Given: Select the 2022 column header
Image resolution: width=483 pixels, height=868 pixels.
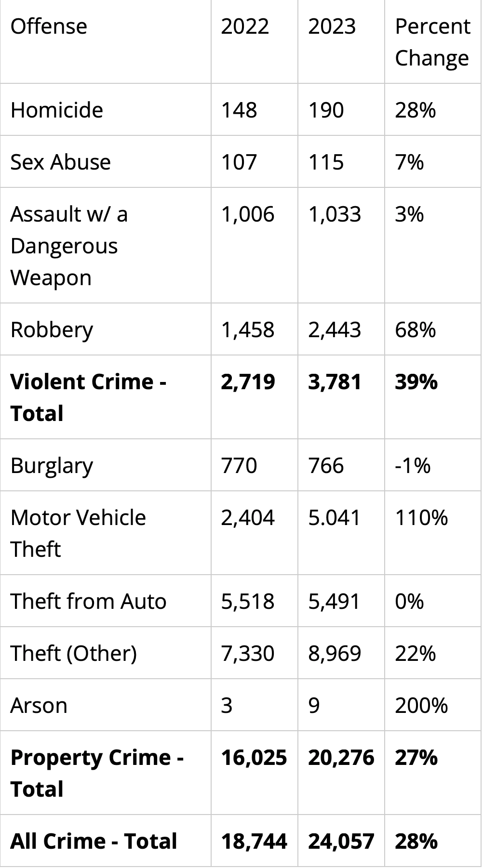Looking at the screenshot, I should pos(245,26).
